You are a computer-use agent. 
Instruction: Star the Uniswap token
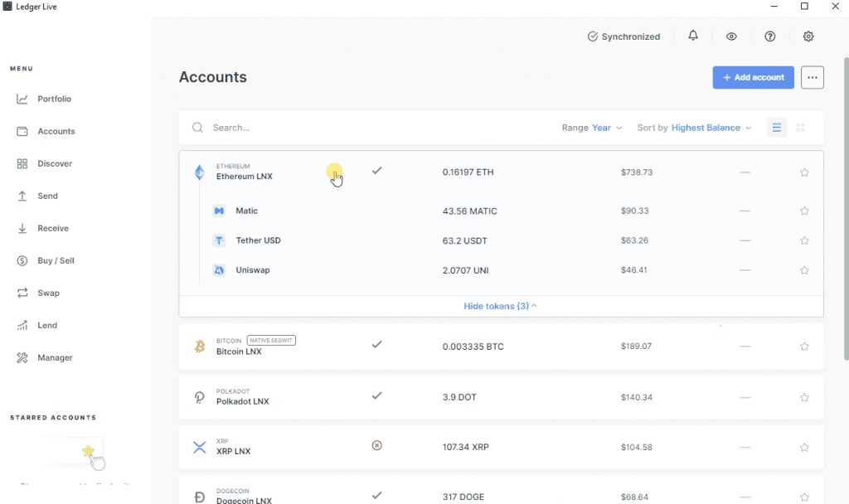pos(804,270)
